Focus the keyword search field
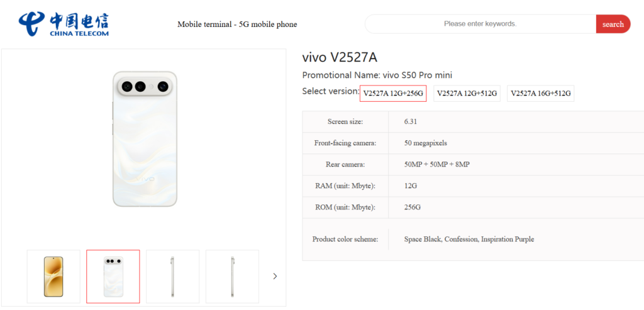 click(480, 24)
